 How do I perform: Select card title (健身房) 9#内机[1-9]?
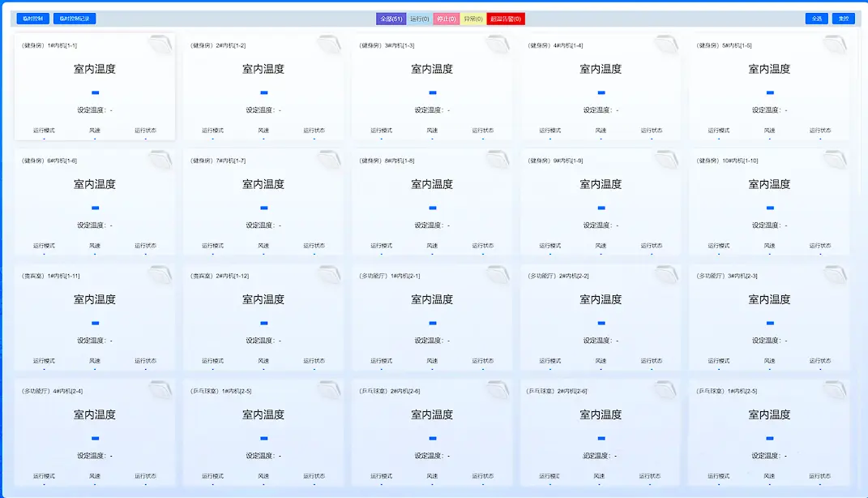[555, 161]
